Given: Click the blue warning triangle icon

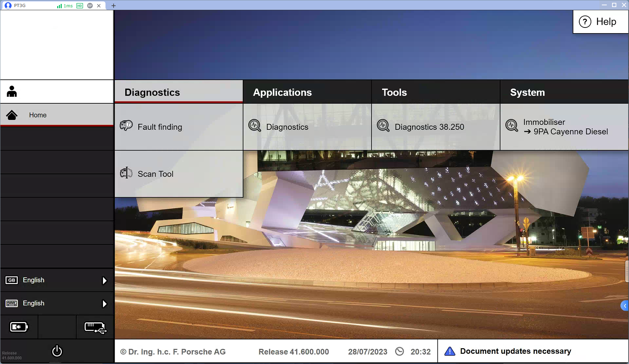Looking at the screenshot, I should click(x=449, y=351).
